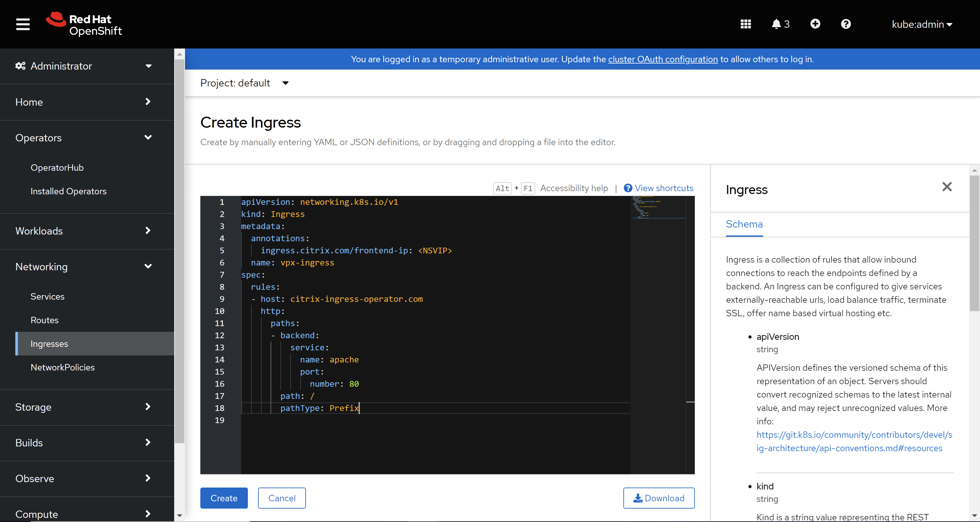Click the schema panel scrollbar thumb

click(x=974, y=243)
